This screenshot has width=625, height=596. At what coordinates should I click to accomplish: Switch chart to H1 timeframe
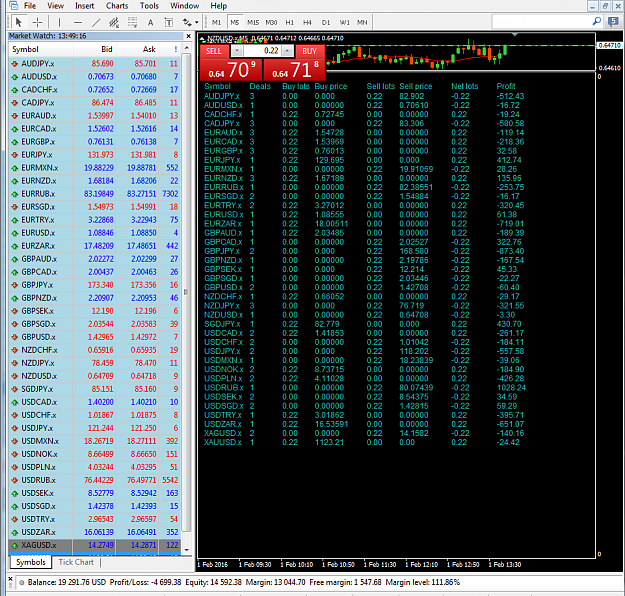coord(290,22)
